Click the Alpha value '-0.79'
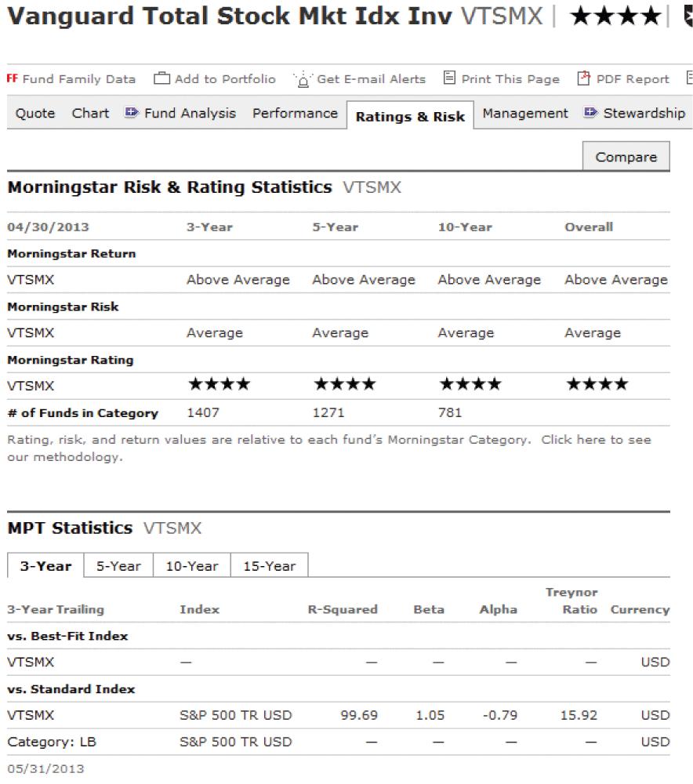This screenshot has width=693, height=784. pyautogui.click(x=500, y=715)
